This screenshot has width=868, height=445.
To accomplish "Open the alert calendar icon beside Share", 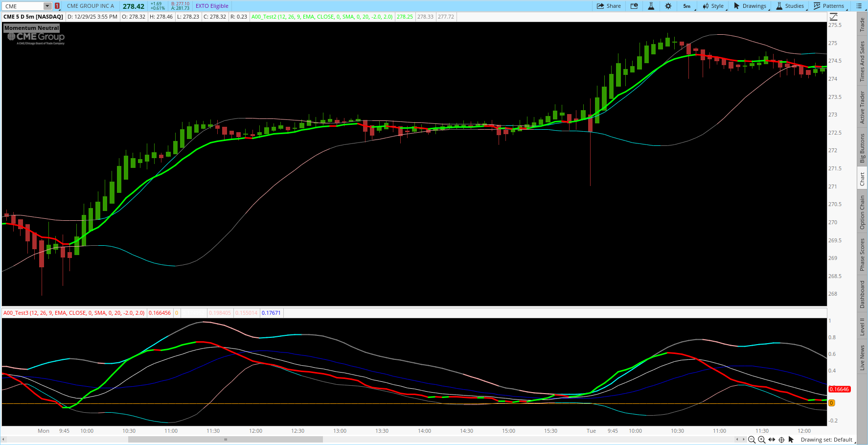I will tap(634, 6).
